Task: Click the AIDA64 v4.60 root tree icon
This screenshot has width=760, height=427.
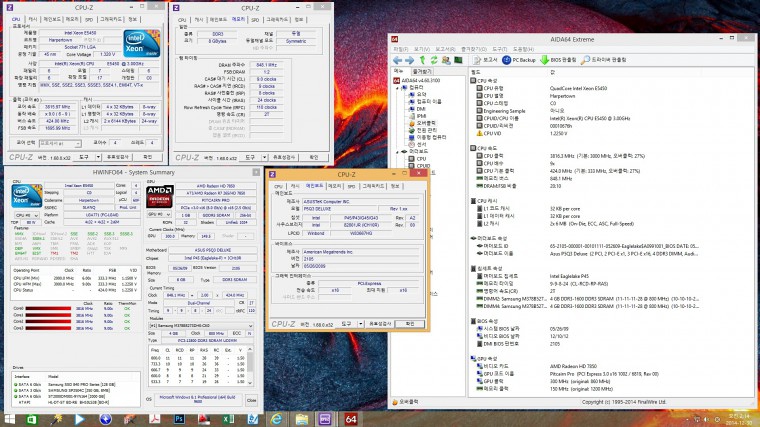Action: [396, 80]
